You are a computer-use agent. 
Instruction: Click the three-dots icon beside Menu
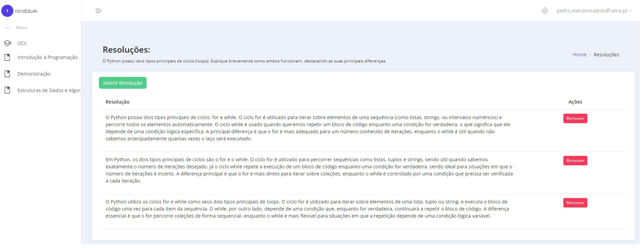(x=7, y=28)
